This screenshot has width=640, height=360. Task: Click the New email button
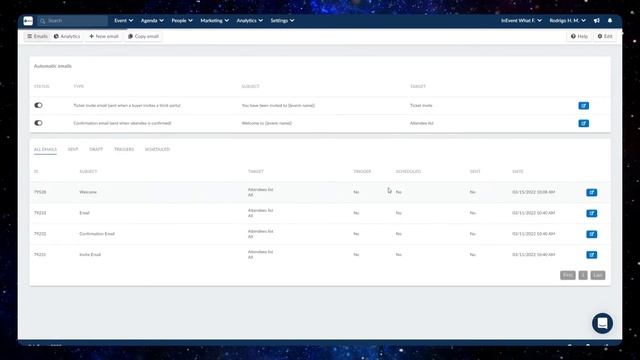(104, 36)
